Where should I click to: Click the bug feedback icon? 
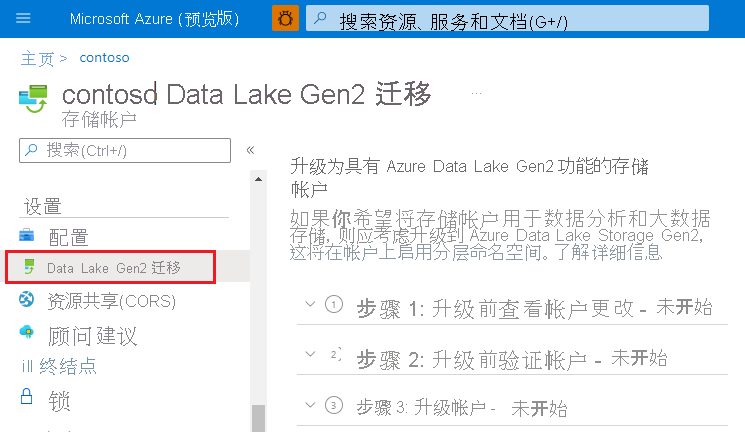tap(285, 18)
